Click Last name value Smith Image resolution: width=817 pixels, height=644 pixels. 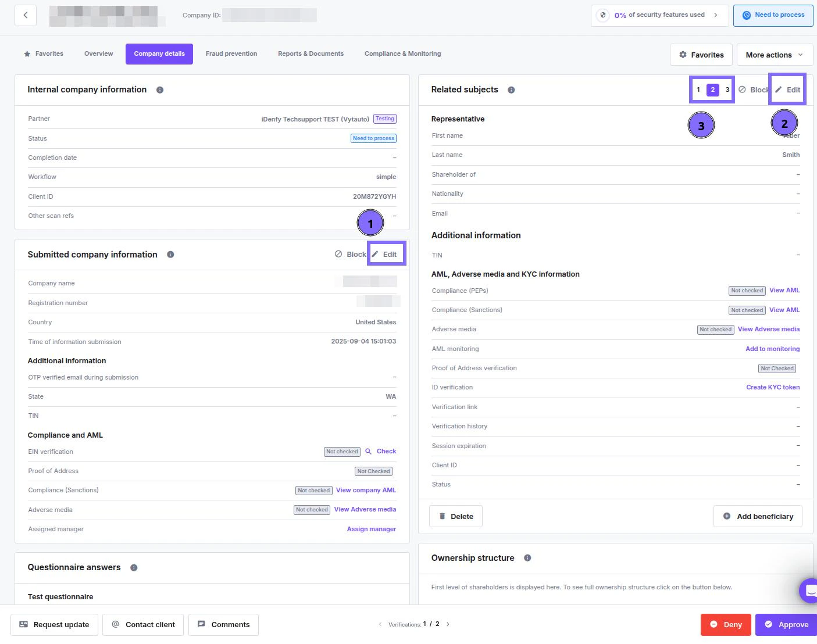pos(791,155)
